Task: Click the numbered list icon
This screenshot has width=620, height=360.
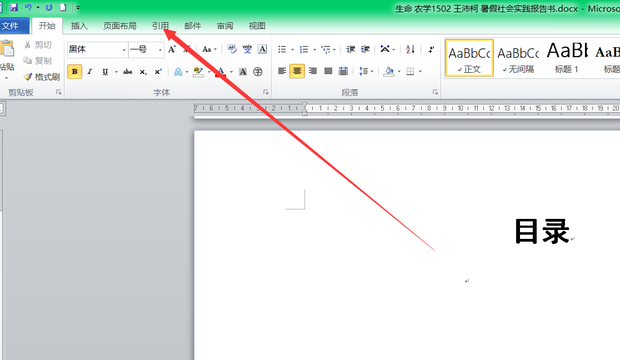Action: click(x=304, y=49)
